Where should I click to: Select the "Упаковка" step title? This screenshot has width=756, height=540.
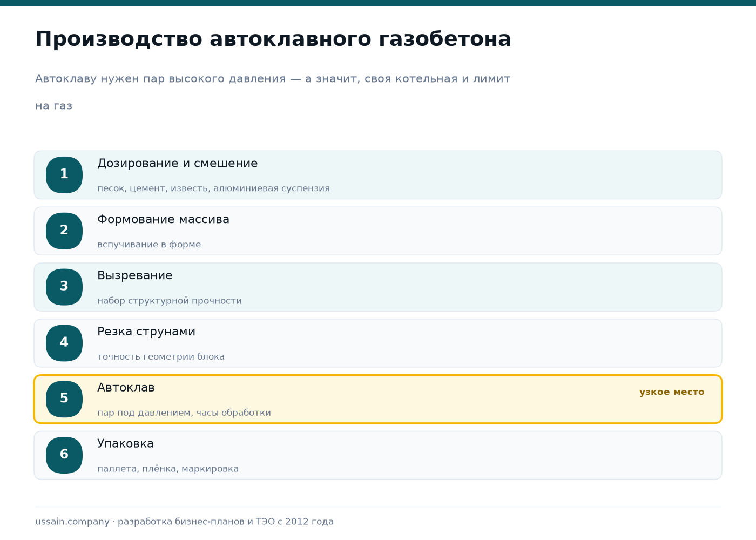[125, 444]
